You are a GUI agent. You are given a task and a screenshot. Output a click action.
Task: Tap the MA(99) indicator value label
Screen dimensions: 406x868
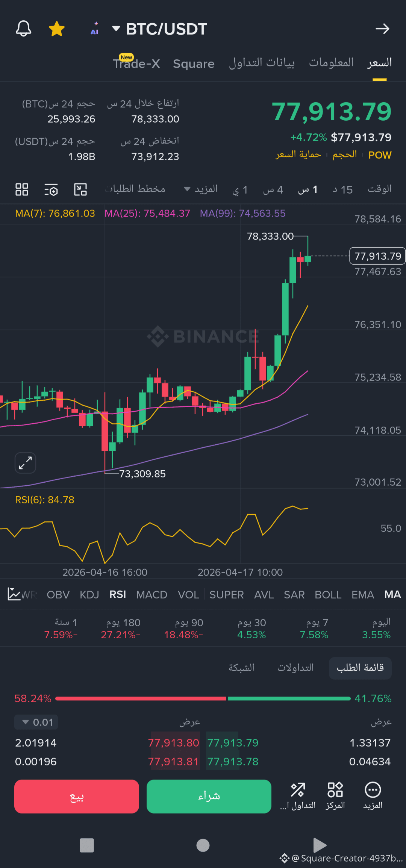(x=243, y=214)
